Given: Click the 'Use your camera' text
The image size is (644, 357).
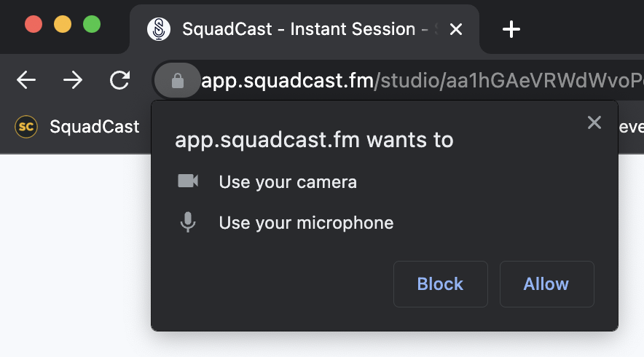Looking at the screenshot, I should tap(288, 181).
